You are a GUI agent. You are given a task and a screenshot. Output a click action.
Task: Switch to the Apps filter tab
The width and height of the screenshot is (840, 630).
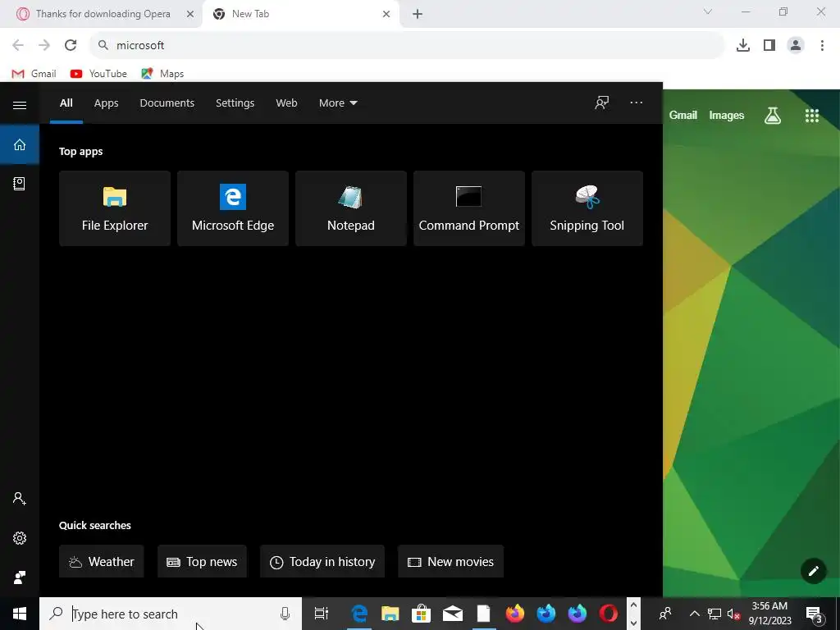[x=106, y=103]
